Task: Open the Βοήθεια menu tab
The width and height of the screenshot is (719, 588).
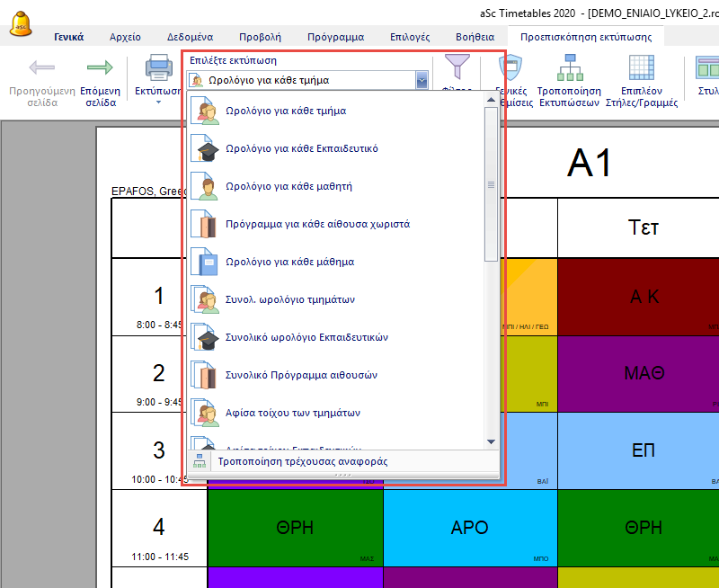Action: click(474, 37)
